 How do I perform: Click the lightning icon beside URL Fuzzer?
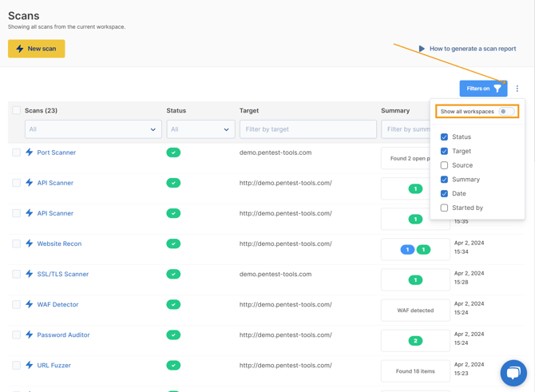(30, 365)
